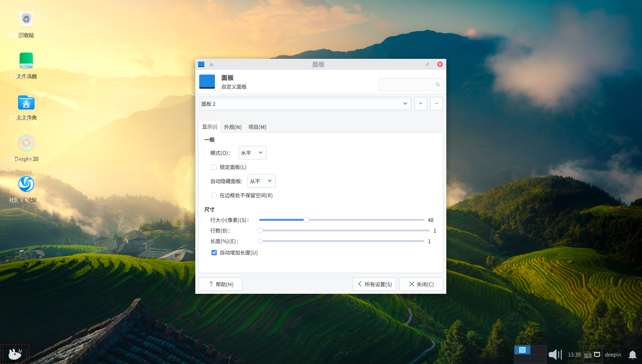Click the 尺寸 section heading

[x=209, y=209]
